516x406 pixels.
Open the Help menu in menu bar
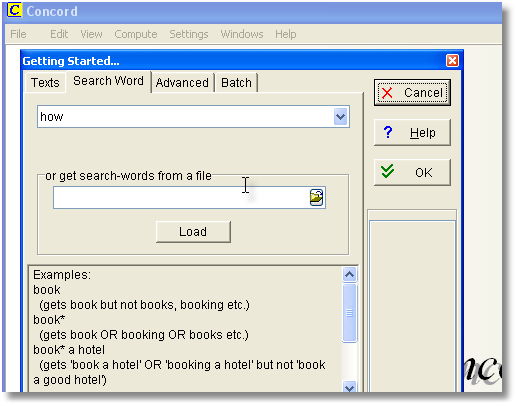[x=286, y=34]
